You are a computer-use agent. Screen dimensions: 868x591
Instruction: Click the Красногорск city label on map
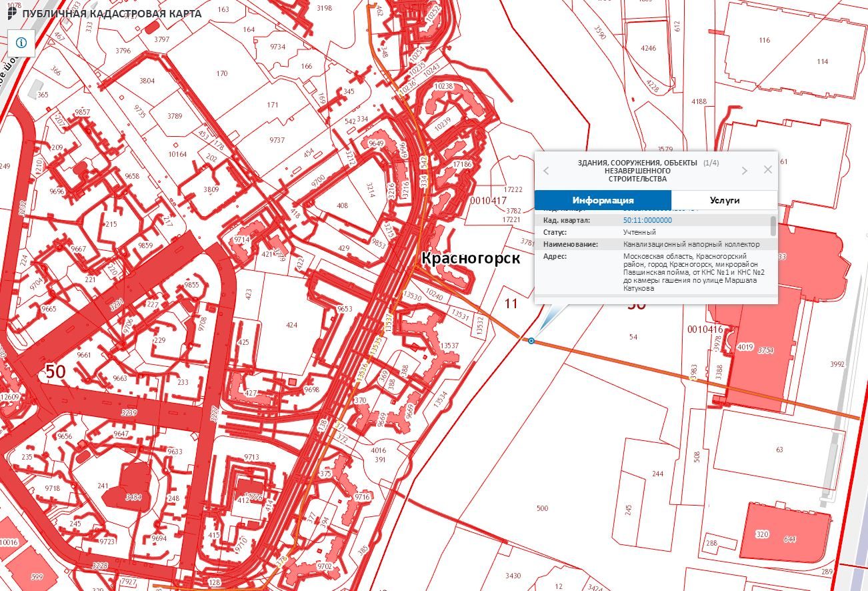tap(470, 259)
